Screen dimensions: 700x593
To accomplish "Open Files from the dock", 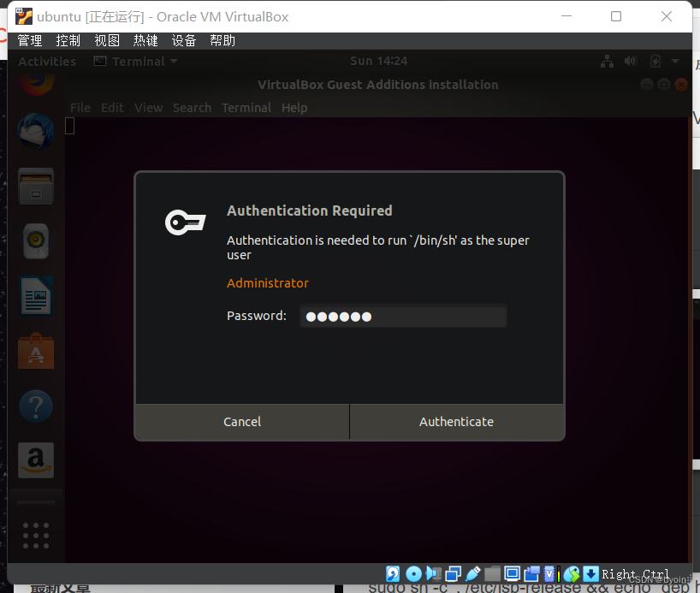I will click(36, 187).
